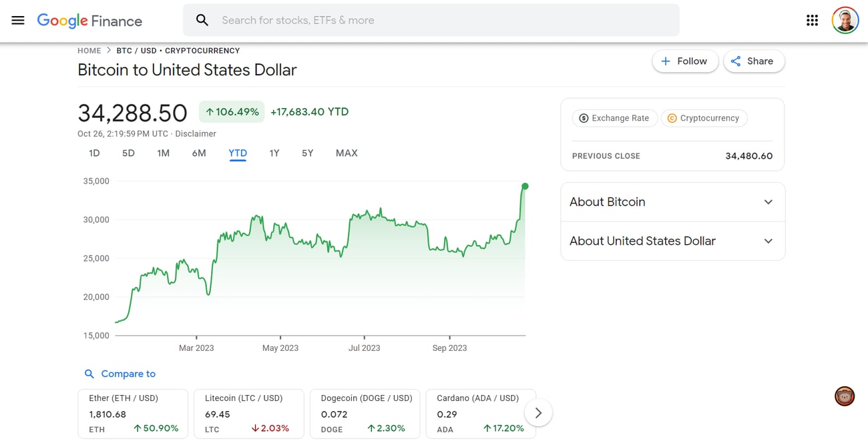This screenshot has height=441, width=868.
Task: Open the Google apps grid
Action: 812,20
